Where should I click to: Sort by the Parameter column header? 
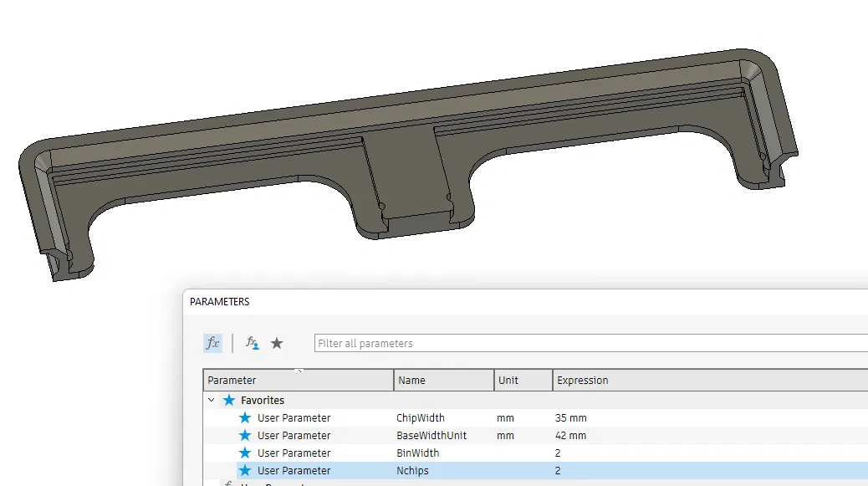point(299,381)
